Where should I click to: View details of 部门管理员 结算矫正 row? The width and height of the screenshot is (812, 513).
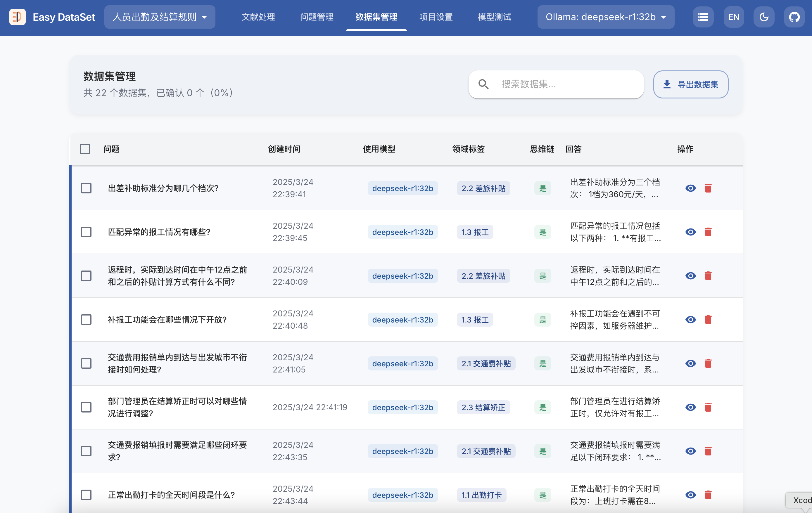690,407
